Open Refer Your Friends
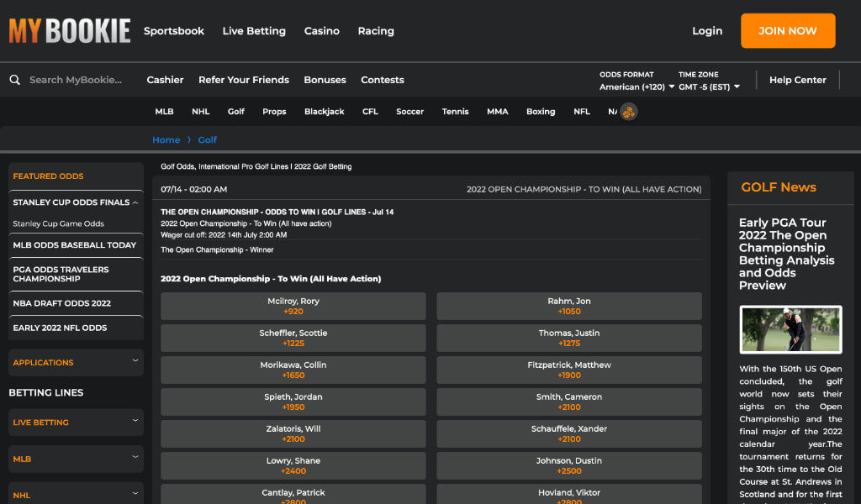 tap(244, 80)
